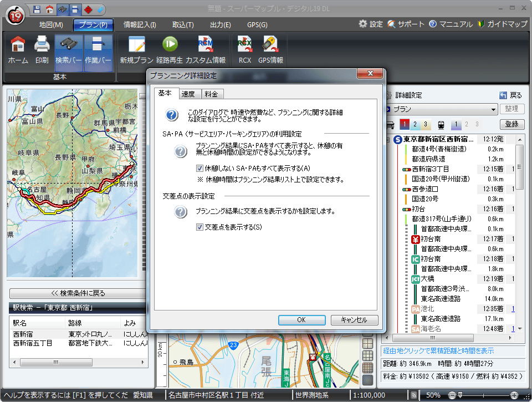Click the zoom out minus button
Viewport: 532px width, 402px height.
(x=452, y=395)
